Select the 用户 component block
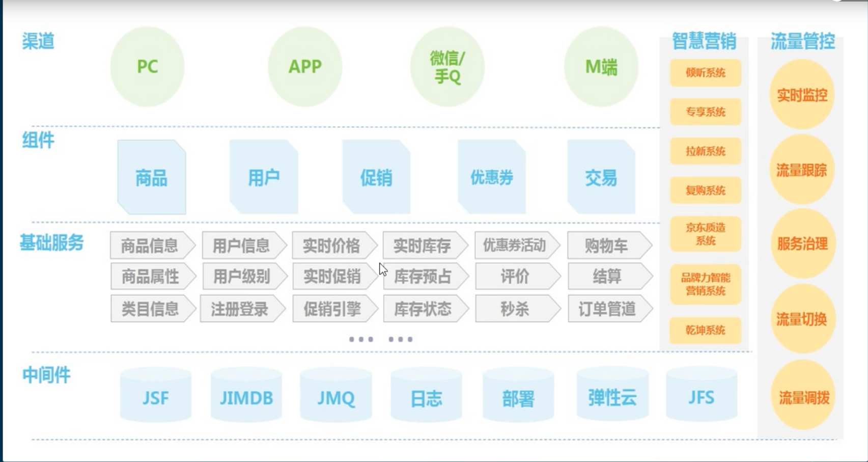868x462 pixels. click(x=264, y=177)
